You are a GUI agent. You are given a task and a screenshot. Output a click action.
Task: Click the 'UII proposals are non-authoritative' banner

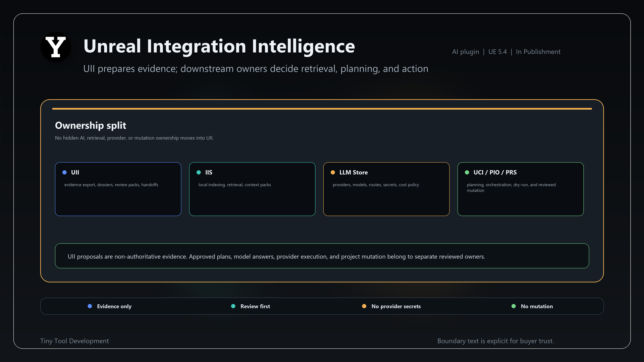[x=322, y=256]
